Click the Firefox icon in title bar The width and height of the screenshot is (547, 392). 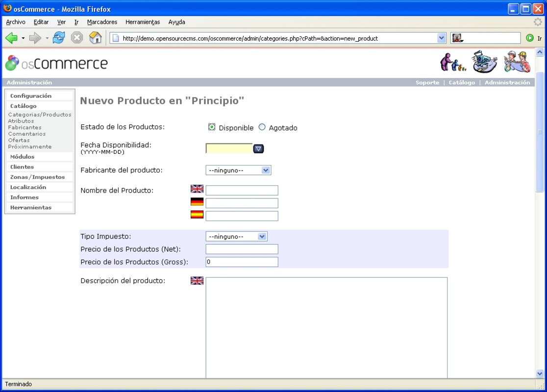(x=7, y=8)
